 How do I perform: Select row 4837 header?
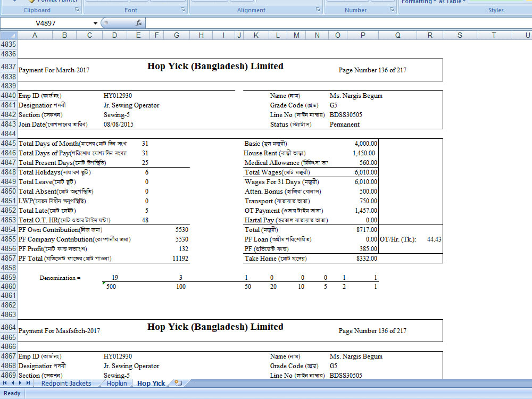[9, 66]
